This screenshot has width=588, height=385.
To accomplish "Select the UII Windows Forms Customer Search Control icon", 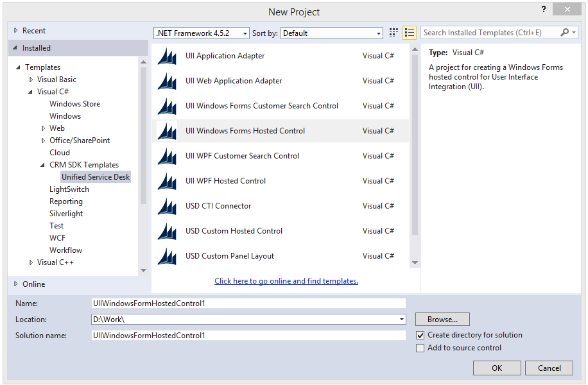I will coord(166,105).
